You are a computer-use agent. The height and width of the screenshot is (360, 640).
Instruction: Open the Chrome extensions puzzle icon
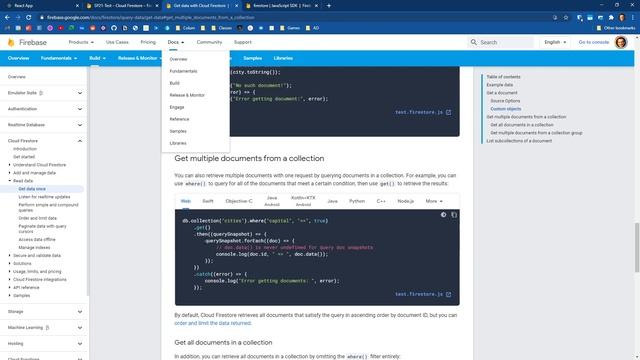[x=611, y=18]
